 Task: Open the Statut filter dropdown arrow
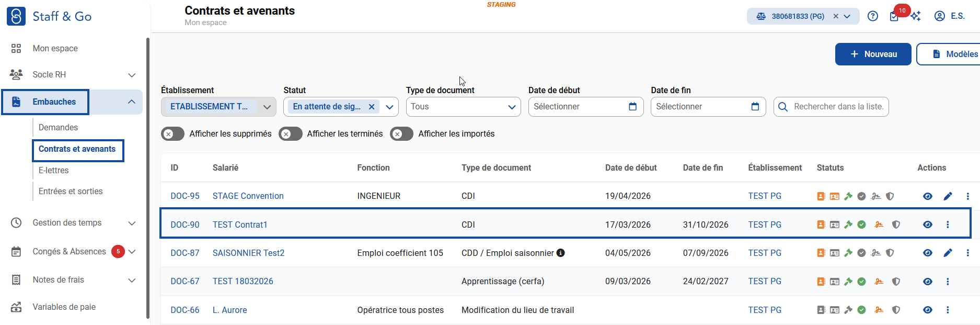pos(389,107)
